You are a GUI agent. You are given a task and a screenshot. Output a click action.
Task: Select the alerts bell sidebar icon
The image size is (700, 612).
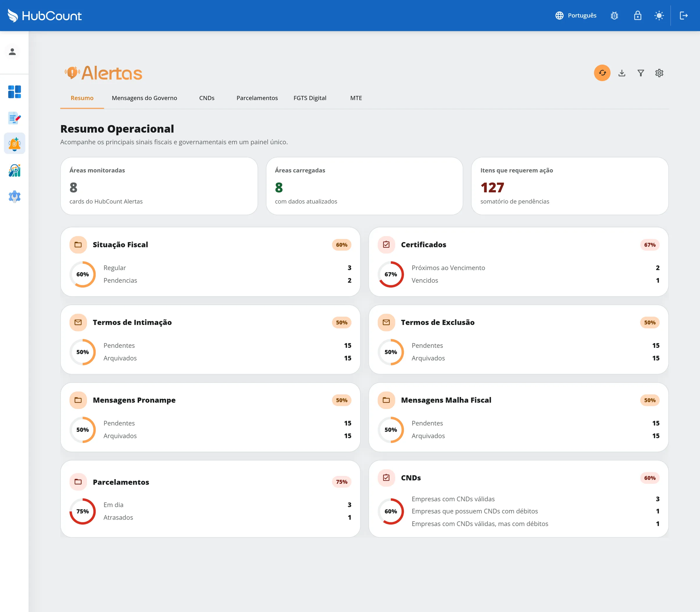pos(14,143)
